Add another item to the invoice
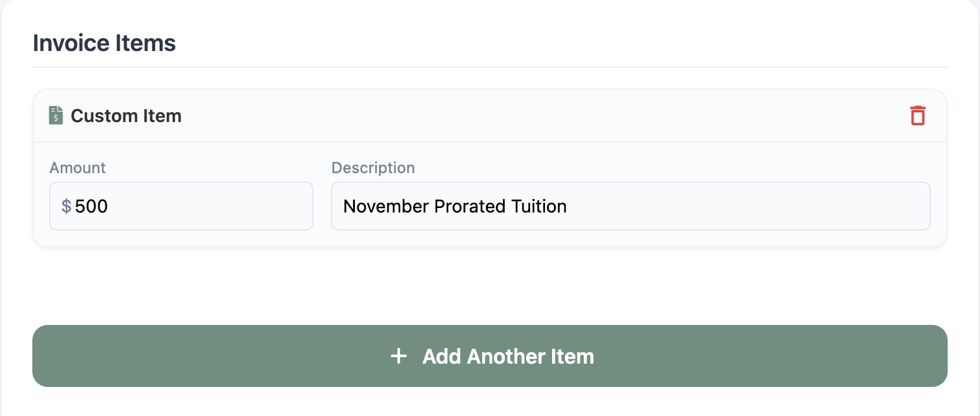980x416 pixels. pos(489,356)
